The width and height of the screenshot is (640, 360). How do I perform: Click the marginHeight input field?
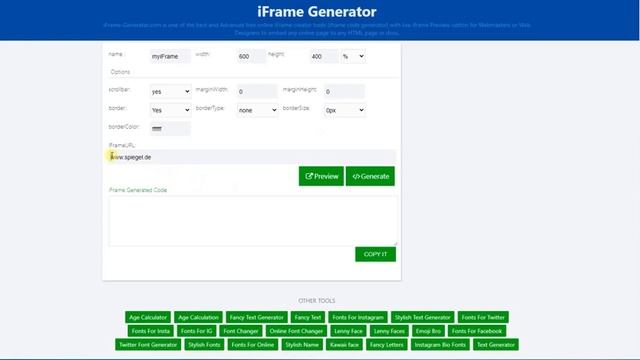344,91
